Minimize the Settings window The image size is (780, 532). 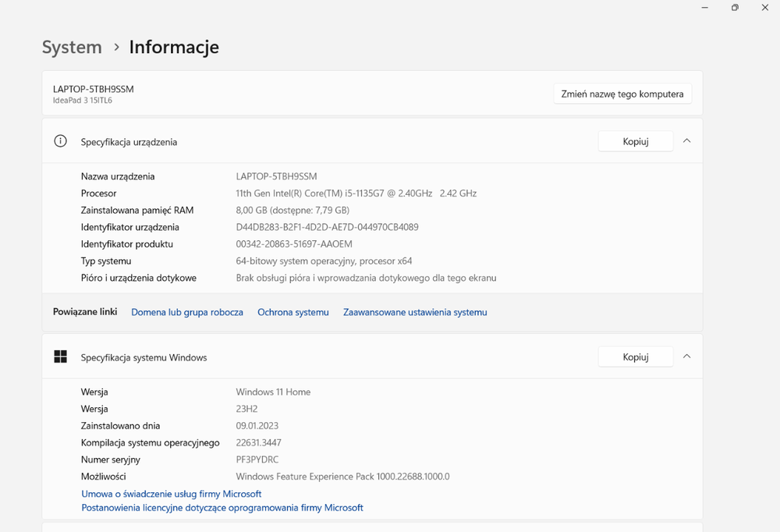pyautogui.click(x=705, y=8)
